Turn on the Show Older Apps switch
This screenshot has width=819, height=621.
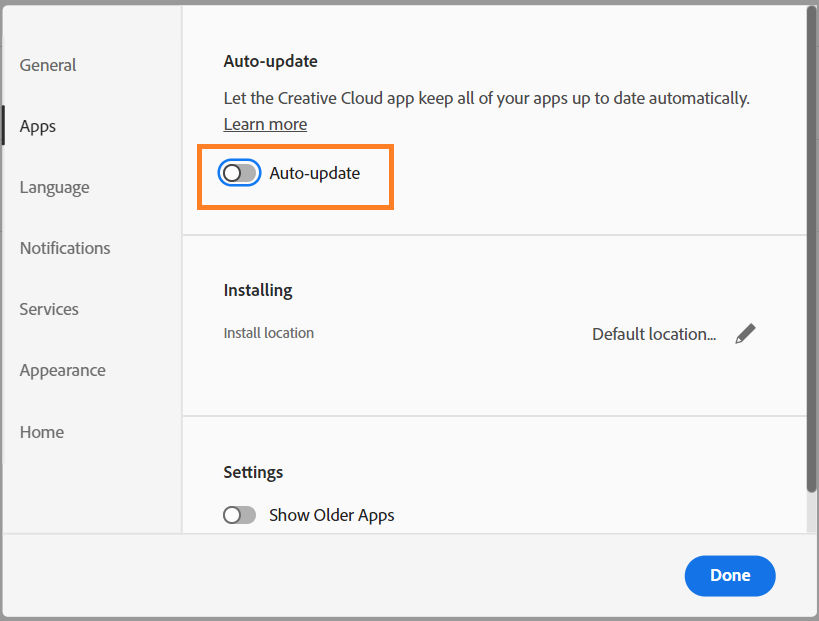pos(239,515)
